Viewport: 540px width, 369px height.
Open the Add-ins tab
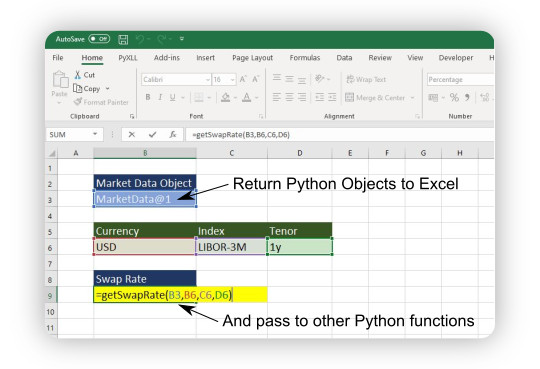click(x=167, y=58)
